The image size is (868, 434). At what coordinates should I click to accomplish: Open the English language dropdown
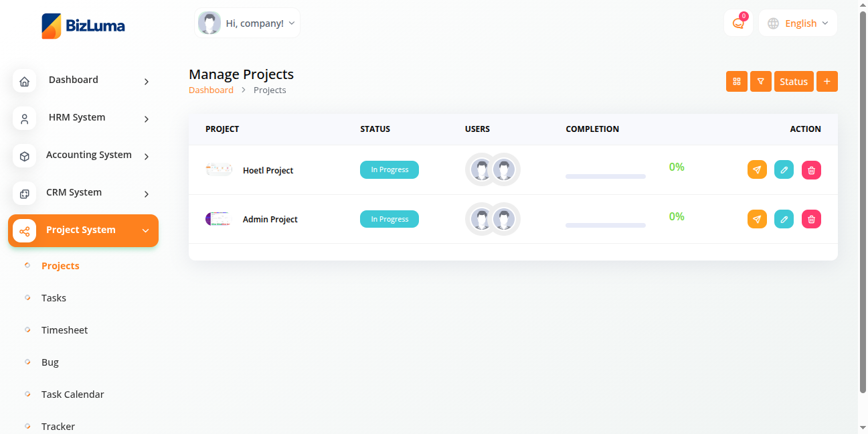coord(798,23)
